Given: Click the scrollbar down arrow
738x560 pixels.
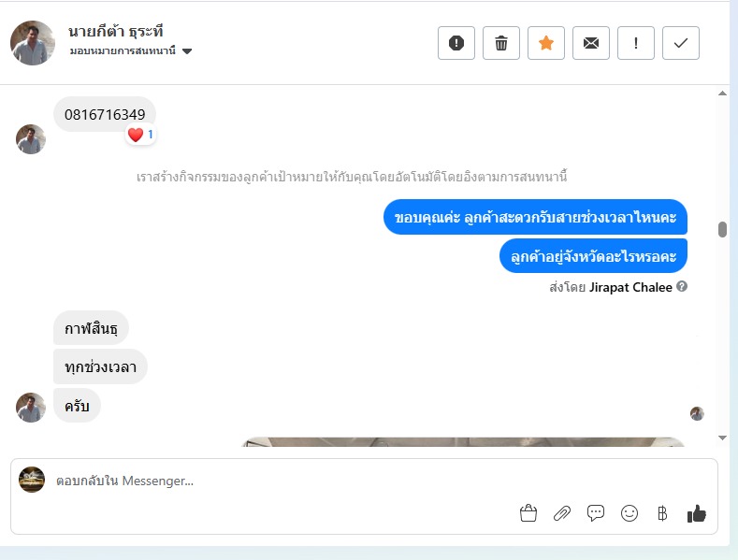Looking at the screenshot, I should (722, 438).
